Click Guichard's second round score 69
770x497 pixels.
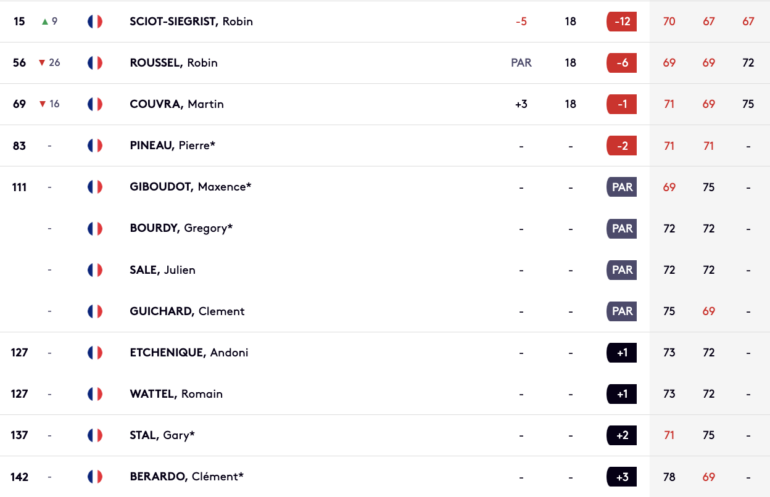pyautogui.click(x=708, y=311)
